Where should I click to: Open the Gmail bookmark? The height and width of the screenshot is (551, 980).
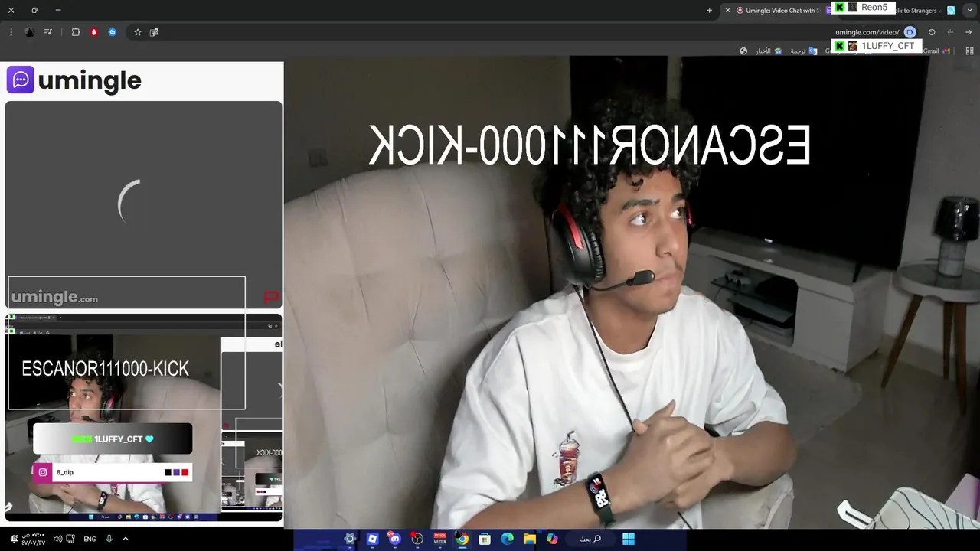[936, 51]
